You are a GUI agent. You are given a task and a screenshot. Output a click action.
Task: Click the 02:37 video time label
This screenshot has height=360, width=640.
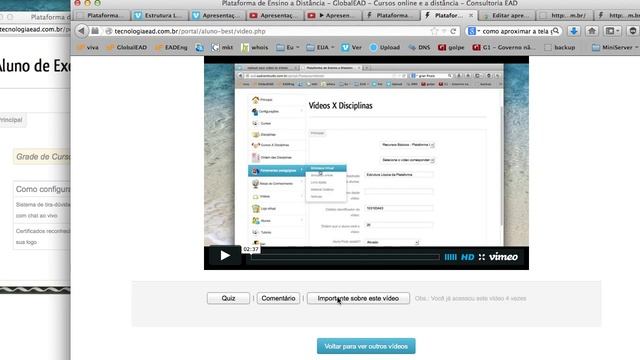(x=251, y=249)
